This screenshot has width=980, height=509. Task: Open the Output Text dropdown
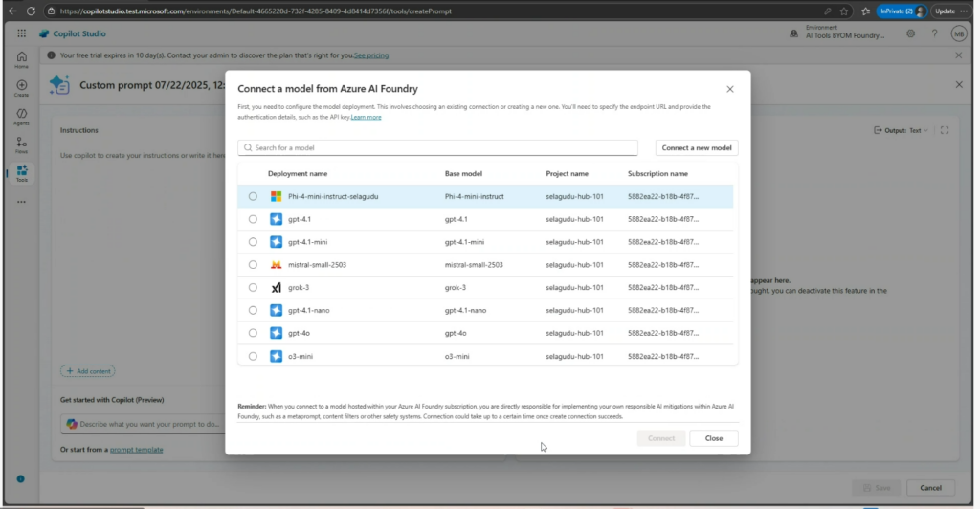coord(902,130)
